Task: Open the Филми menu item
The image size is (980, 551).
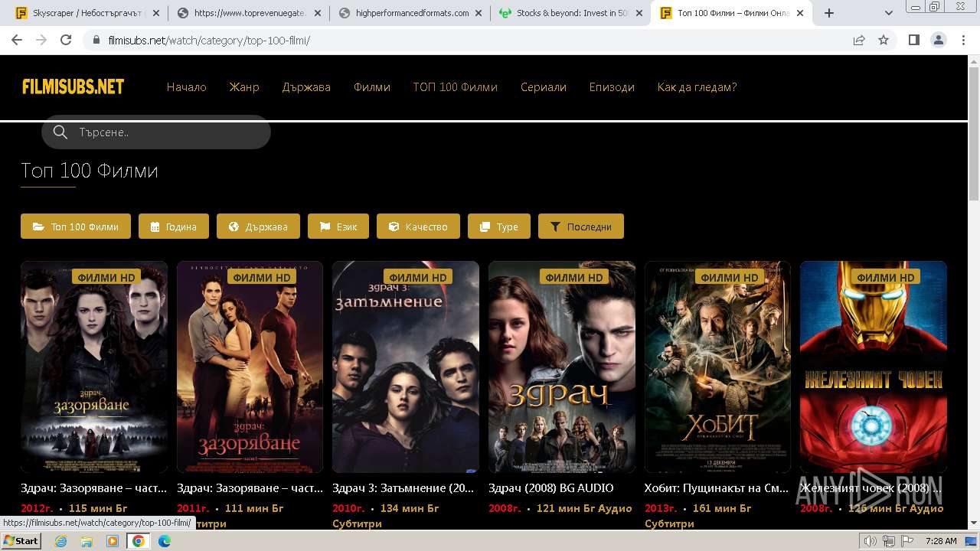Action: 372,87
